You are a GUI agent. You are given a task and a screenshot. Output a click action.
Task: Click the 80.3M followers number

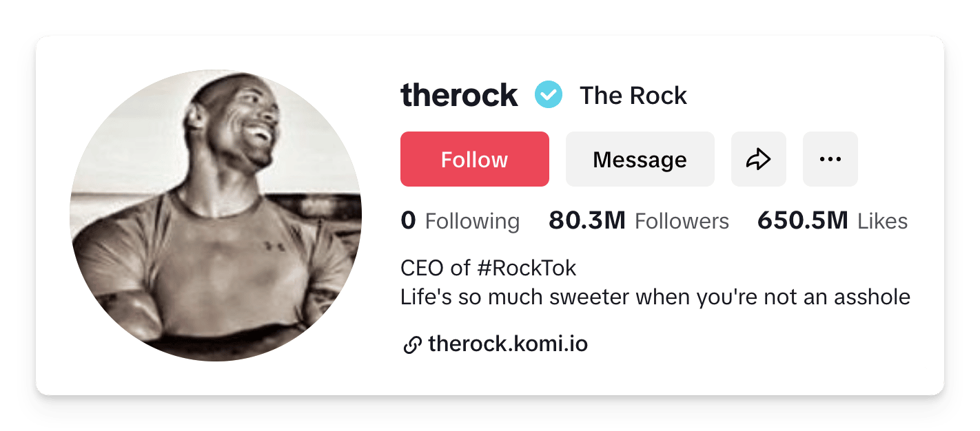pos(586,221)
